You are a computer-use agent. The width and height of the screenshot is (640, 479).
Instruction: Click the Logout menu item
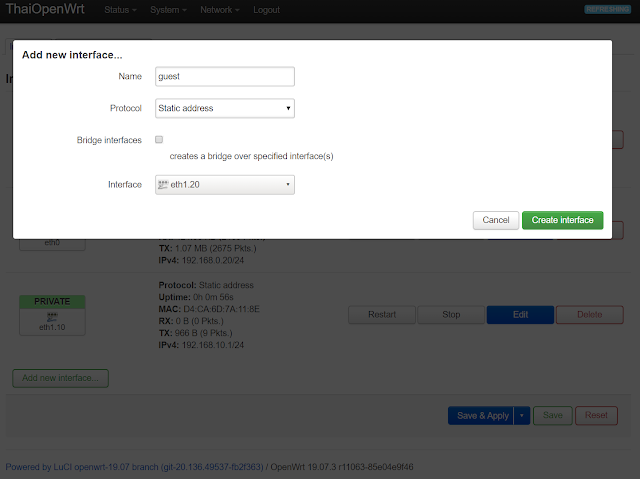coord(267,10)
